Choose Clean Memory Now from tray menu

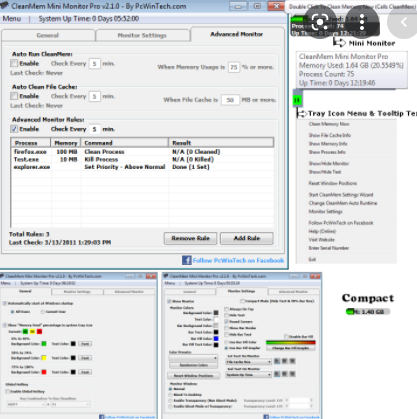click(329, 124)
